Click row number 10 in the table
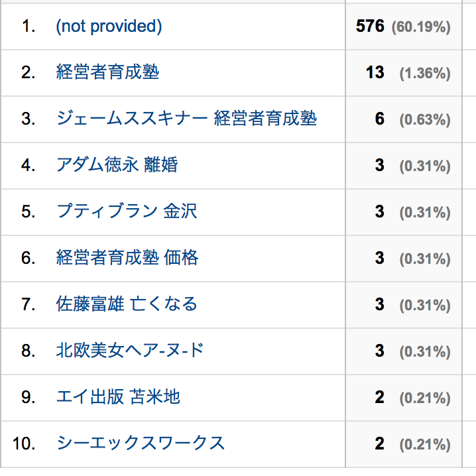 coord(23,444)
